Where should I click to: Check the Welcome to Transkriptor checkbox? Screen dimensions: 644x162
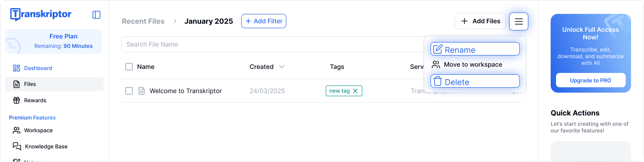129,91
